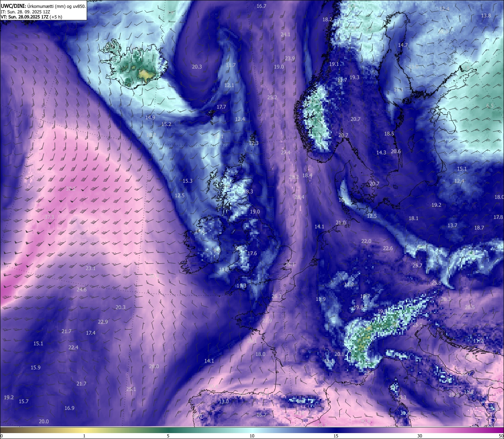Click the '10' tick on the color scale
Viewport: 504px width, 439px height.
click(252, 436)
